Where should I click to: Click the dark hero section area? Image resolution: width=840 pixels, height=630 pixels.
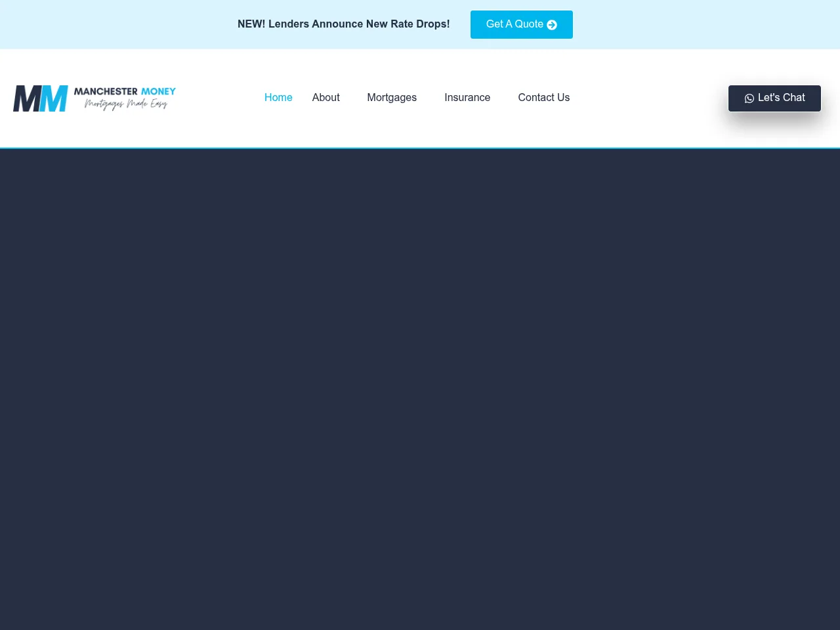coord(420,394)
